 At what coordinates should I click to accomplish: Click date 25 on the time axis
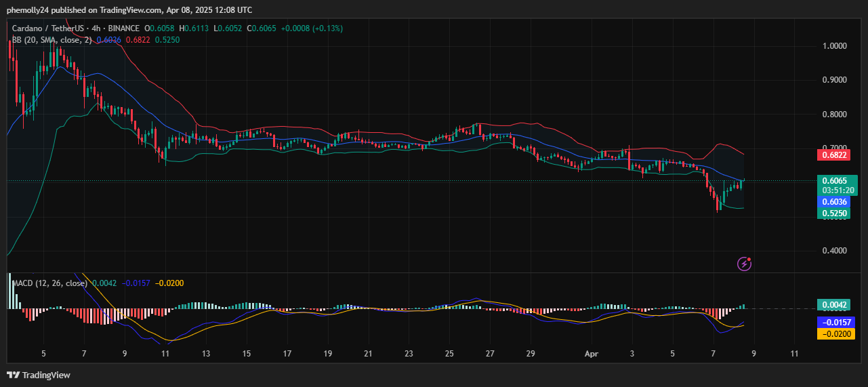[449, 354]
